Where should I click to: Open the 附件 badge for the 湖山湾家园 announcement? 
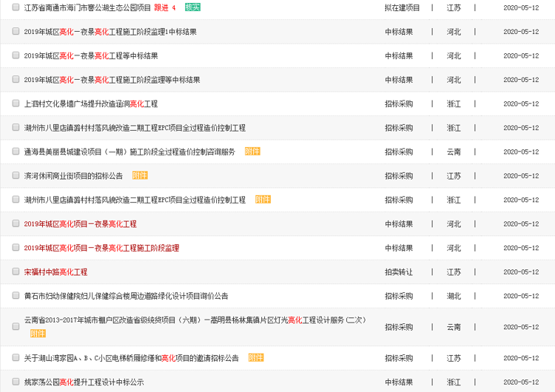pyautogui.click(x=256, y=358)
